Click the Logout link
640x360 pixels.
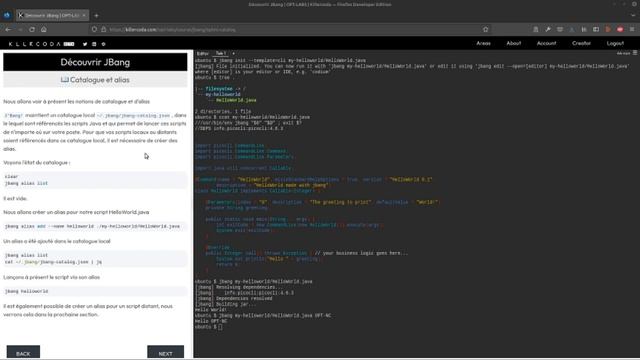click(615, 43)
